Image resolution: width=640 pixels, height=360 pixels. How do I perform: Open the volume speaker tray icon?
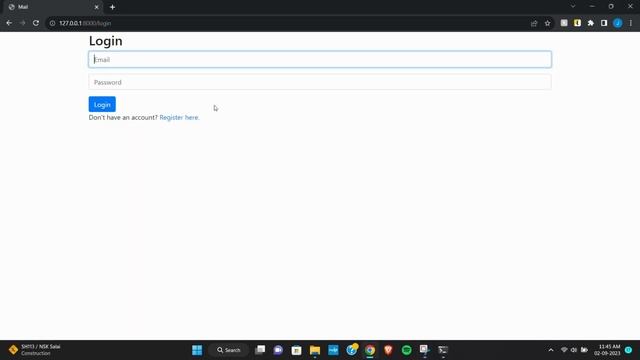click(x=574, y=350)
